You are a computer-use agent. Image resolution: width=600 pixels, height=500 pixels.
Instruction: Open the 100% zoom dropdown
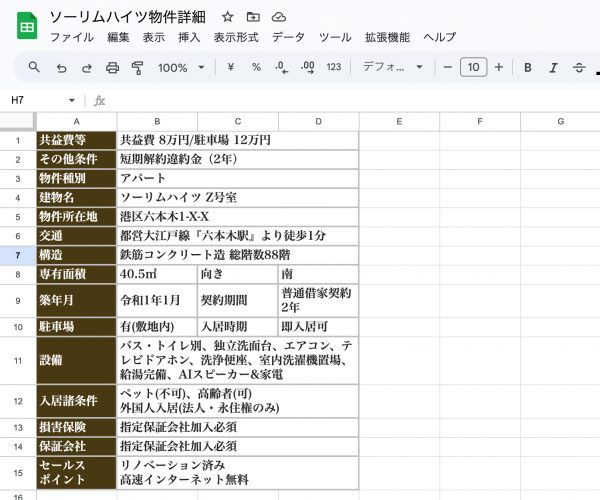coord(181,67)
